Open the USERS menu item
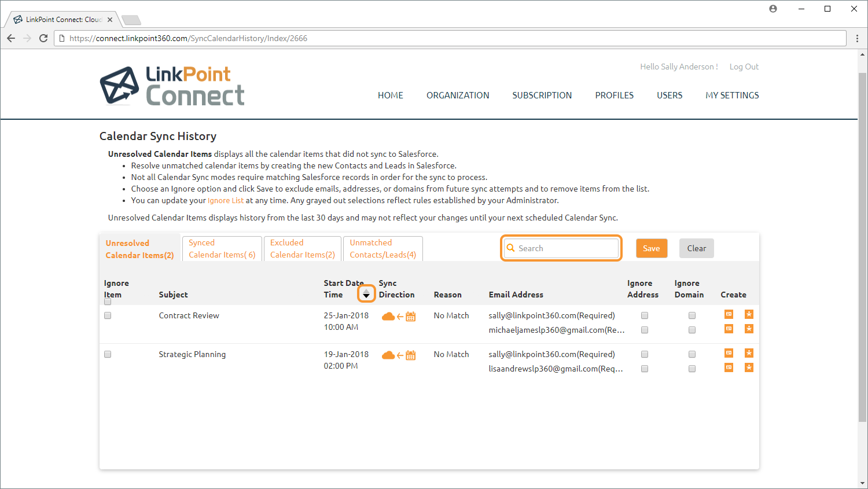Viewport: 868px width, 489px height. [x=670, y=95]
